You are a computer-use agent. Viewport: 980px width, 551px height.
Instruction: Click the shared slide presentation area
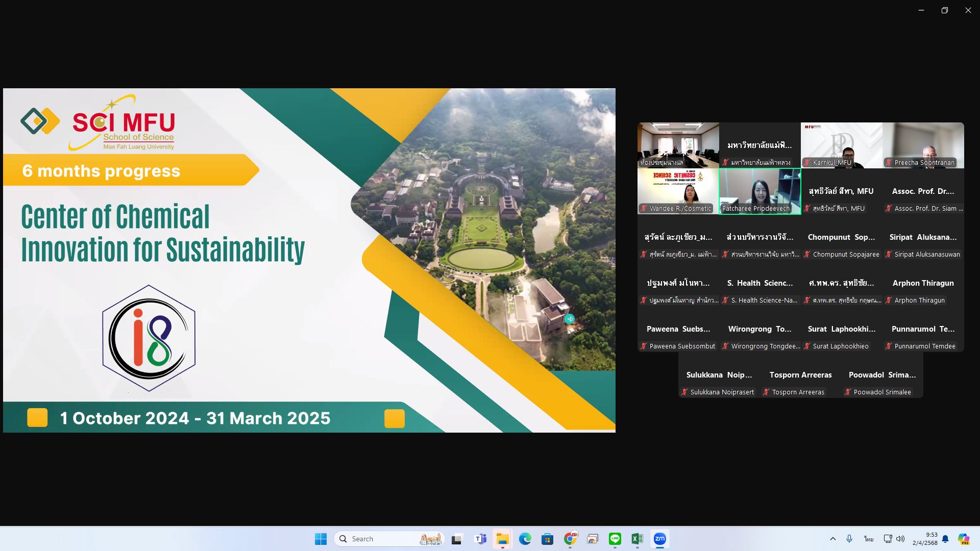coord(309,260)
